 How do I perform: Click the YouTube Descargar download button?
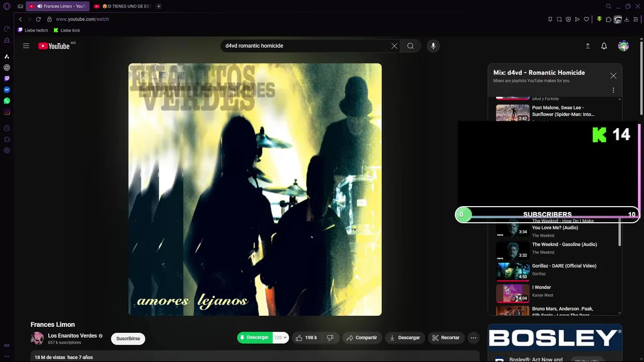(x=405, y=338)
